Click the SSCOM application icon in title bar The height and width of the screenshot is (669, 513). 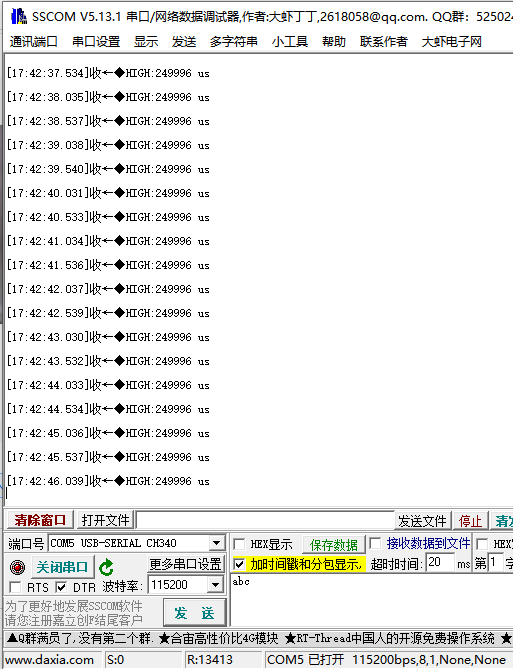[x=19, y=16]
